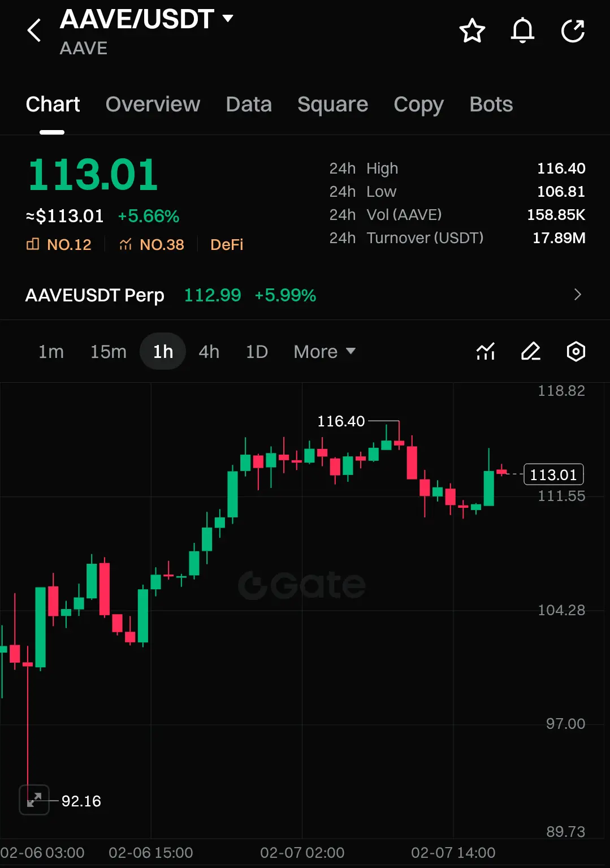610x868 pixels.
Task: Open the NO.38 trending rank tag
Action: [152, 244]
